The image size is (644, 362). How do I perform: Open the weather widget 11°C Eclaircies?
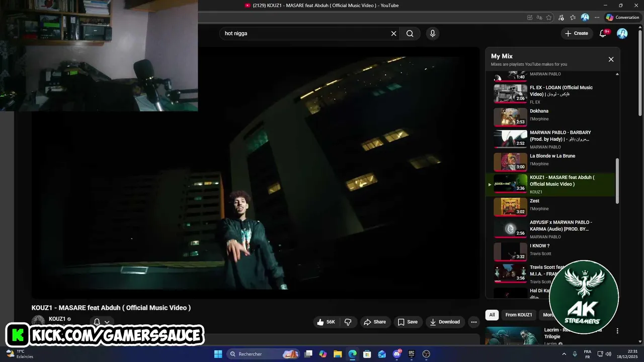click(19, 354)
